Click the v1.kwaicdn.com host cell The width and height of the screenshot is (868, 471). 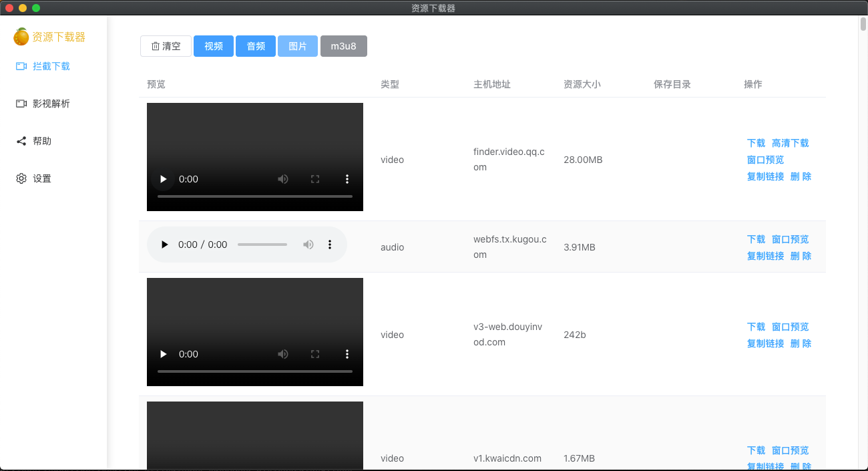click(x=507, y=458)
